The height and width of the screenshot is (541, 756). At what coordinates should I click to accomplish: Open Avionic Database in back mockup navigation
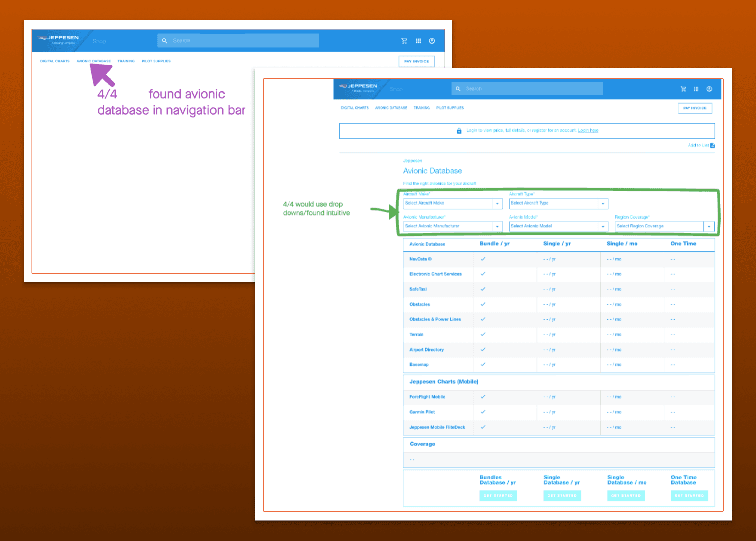click(93, 61)
